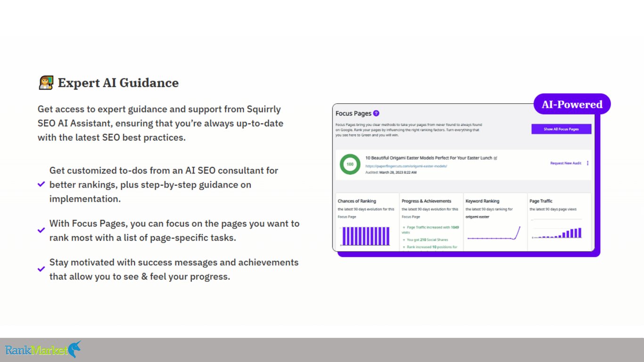This screenshot has height=362, width=644.
Task: Click the purple help question mark icon
Action: click(x=376, y=113)
